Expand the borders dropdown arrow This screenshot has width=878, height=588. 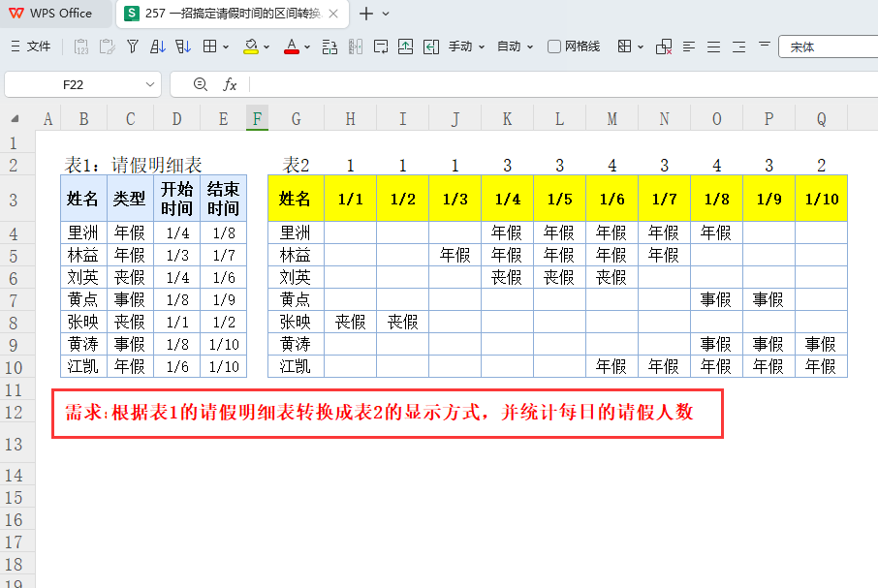coord(226,47)
